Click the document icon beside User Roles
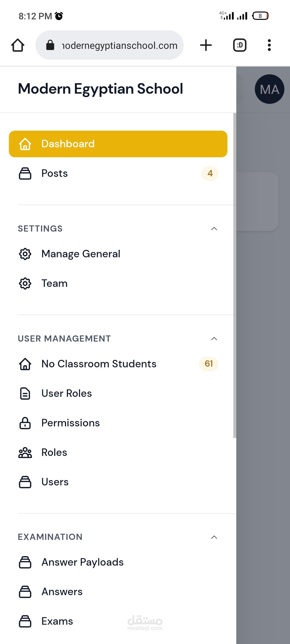The height and width of the screenshot is (644, 290). coord(25,393)
